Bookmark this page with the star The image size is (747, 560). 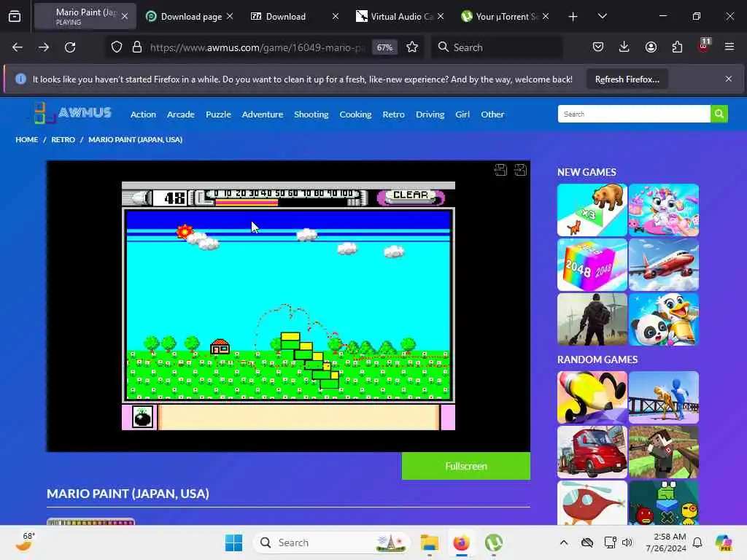pos(412,47)
